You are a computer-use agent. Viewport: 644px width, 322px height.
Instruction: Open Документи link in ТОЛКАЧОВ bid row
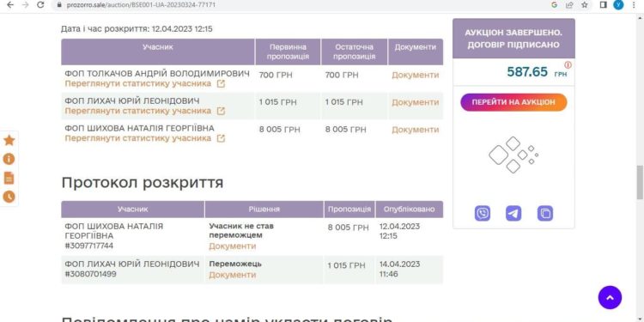(416, 76)
